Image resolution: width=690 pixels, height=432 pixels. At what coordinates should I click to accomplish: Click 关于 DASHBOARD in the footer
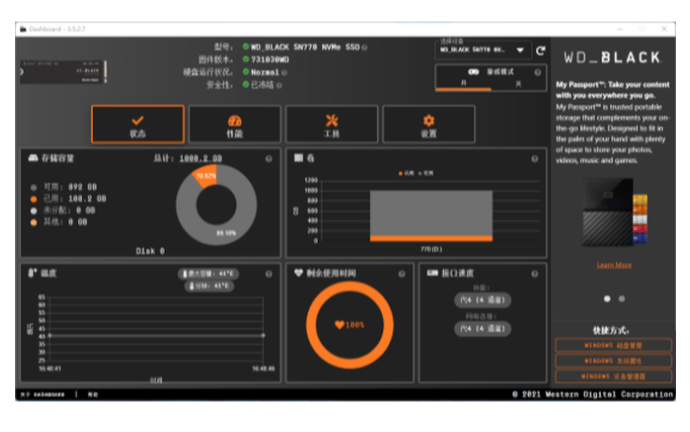pos(42,395)
